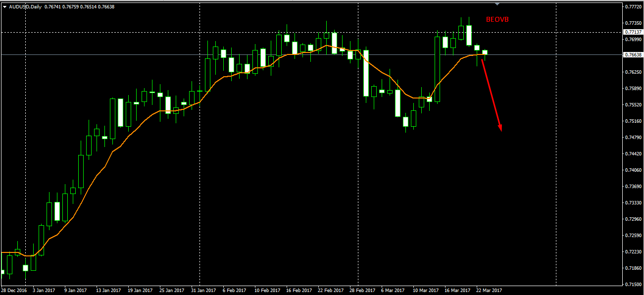The image size is (644, 295).
Task: Click the grey chart shift marker triangle
Action: [x=497, y=4]
